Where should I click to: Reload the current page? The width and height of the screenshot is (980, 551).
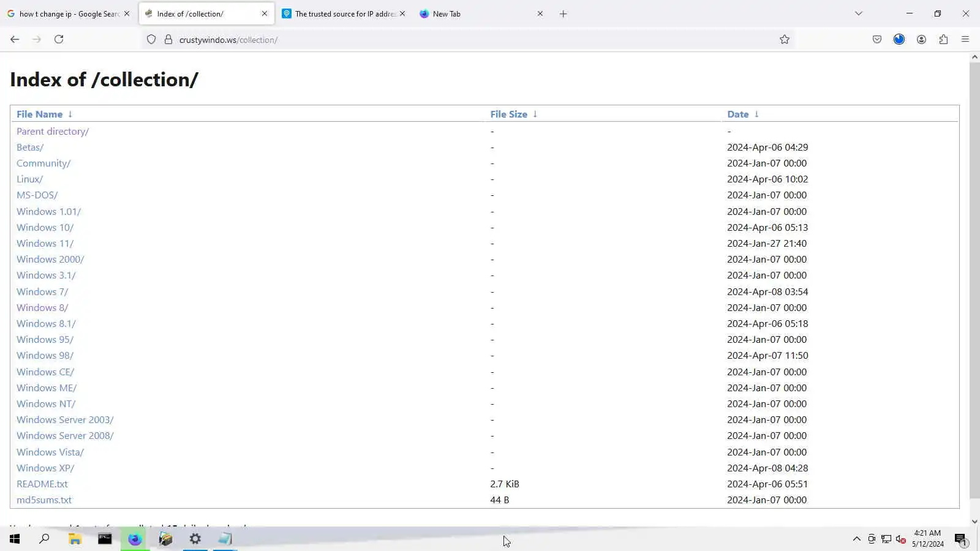59,39
